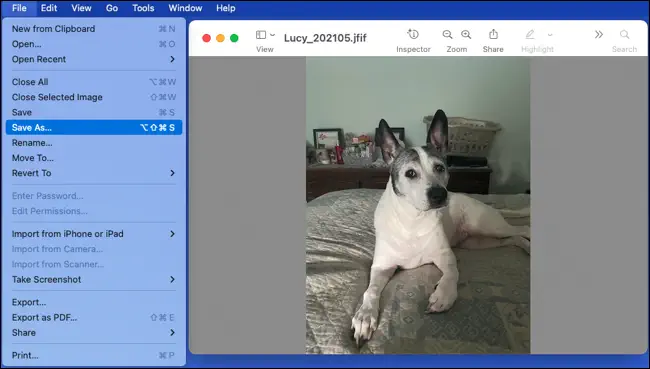Open the Share toolbar button
The height and width of the screenshot is (369, 650).
(x=493, y=34)
